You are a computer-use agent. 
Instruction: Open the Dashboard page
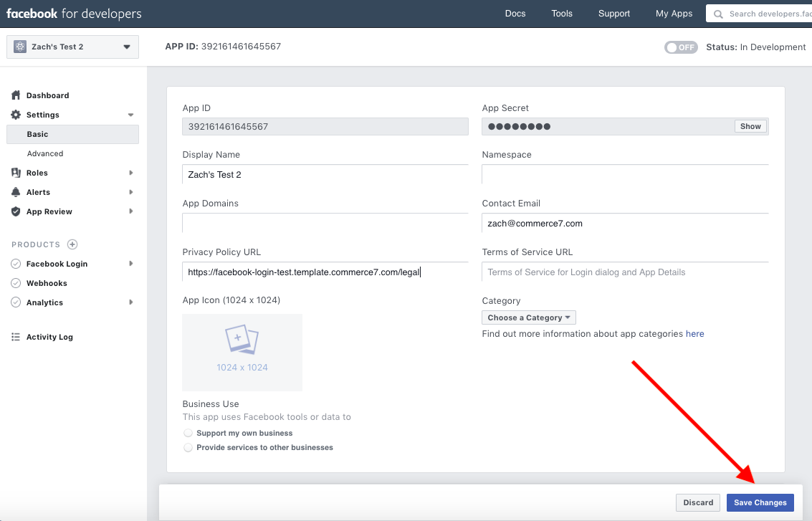(47, 95)
